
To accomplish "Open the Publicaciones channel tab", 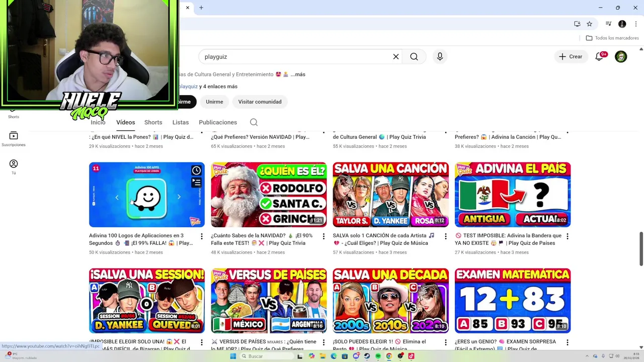I will click(x=218, y=122).
